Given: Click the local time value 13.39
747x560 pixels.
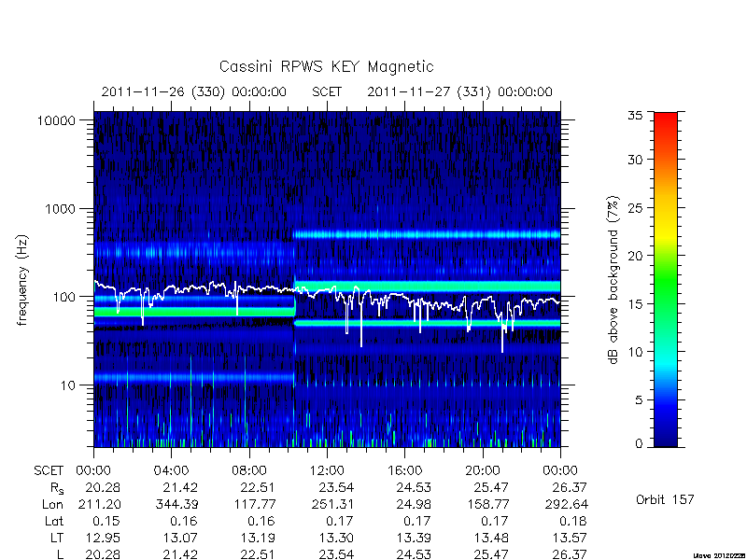Looking at the screenshot, I should click(x=414, y=539).
